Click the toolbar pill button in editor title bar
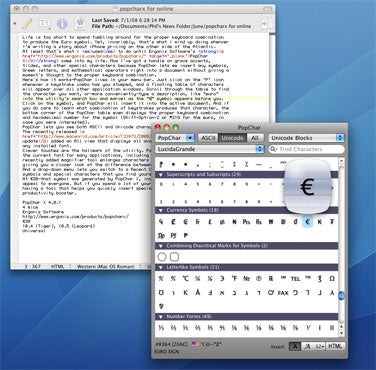 coord(267,9)
